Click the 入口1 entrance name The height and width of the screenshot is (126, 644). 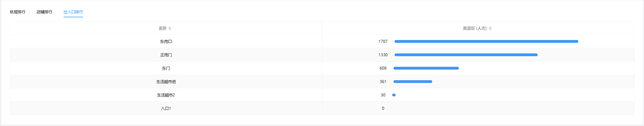pos(166,108)
